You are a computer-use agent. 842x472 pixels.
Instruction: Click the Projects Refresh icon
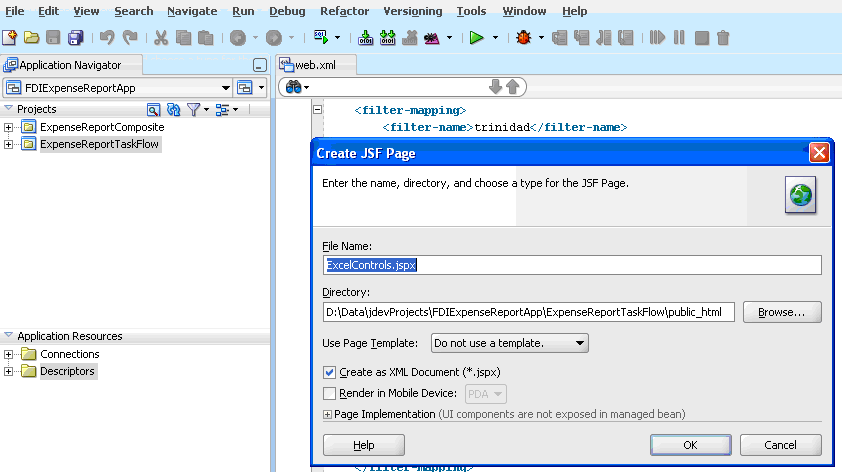point(173,110)
